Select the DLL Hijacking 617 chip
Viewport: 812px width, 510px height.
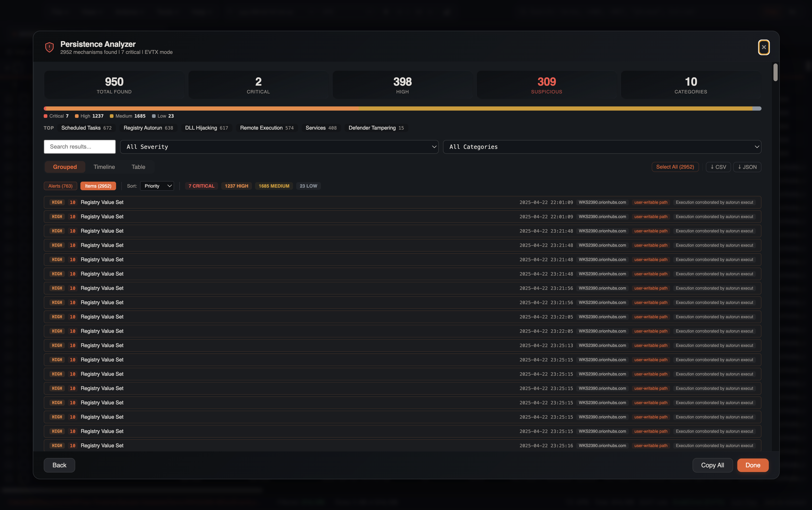206,128
